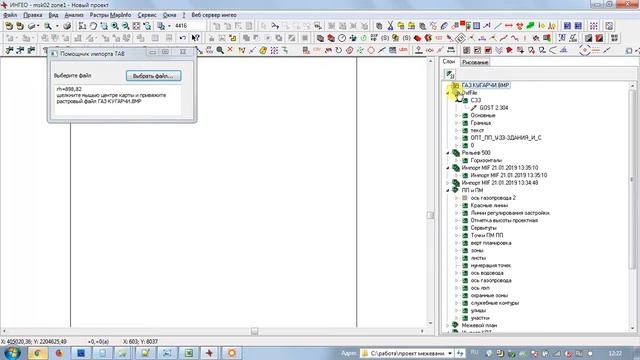The height and width of the screenshot is (360, 640).
Task: Toggle the grey ось газопровода 2 layer icon
Action: (464, 198)
